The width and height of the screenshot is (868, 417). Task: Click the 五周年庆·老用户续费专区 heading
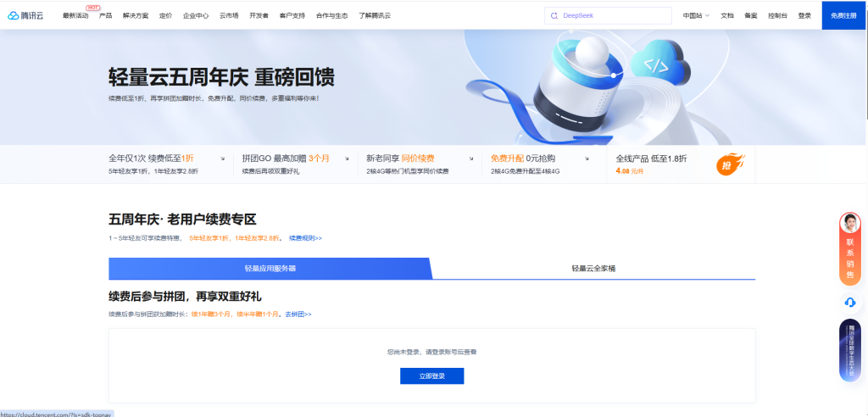pyautogui.click(x=183, y=220)
